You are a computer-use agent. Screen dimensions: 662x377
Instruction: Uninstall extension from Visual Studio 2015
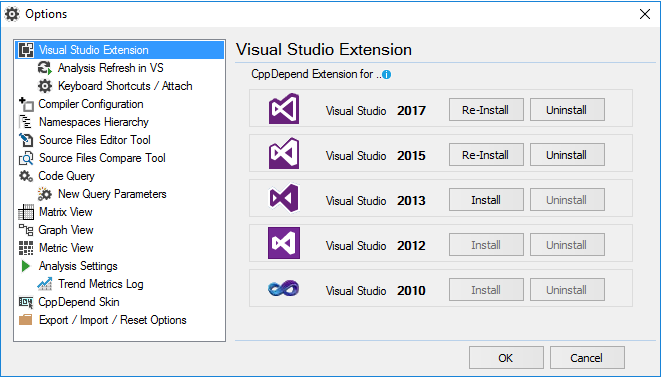coord(567,155)
